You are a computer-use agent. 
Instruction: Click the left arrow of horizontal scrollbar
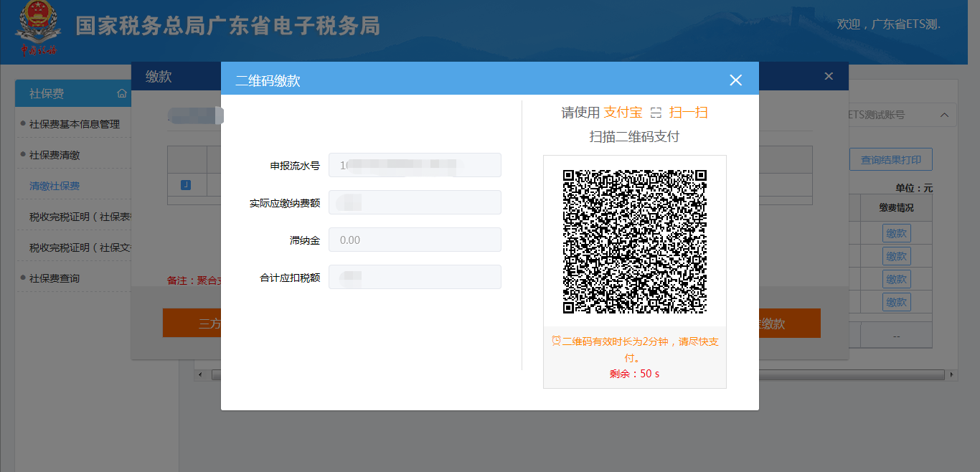pos(201,375)
